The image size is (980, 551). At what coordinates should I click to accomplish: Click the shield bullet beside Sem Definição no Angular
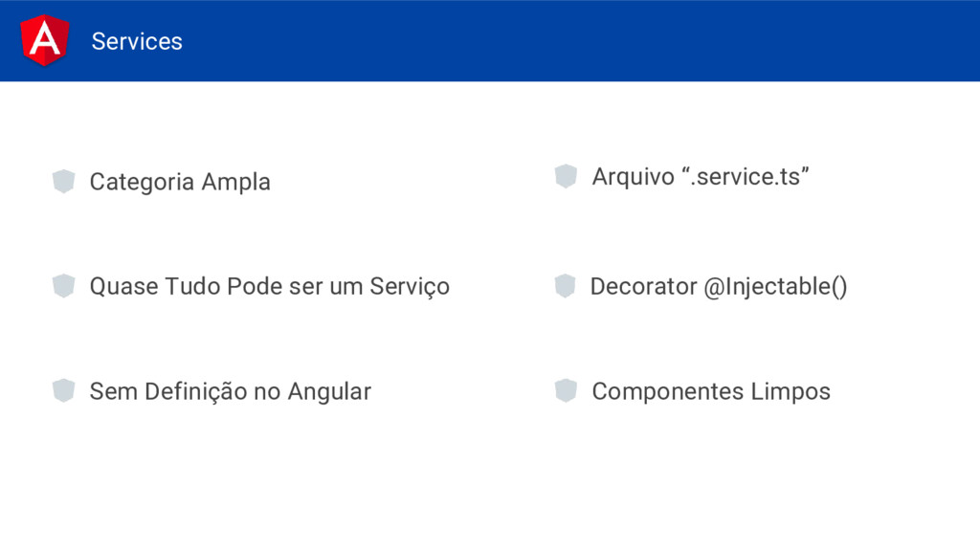coord(64,390)
